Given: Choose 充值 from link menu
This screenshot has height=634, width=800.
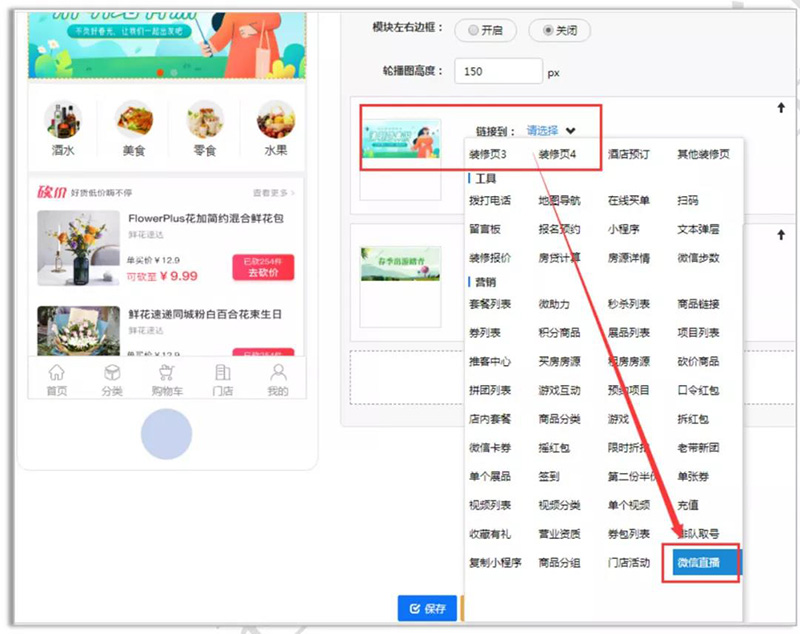Looking at the screenshot, I should [x=688, y=505].
